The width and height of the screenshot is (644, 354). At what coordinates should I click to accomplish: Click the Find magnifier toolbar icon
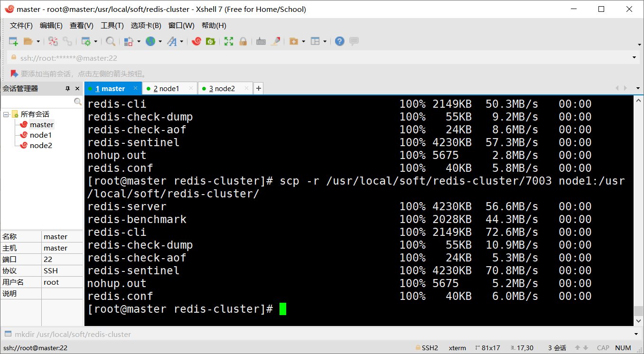point(111,42)
